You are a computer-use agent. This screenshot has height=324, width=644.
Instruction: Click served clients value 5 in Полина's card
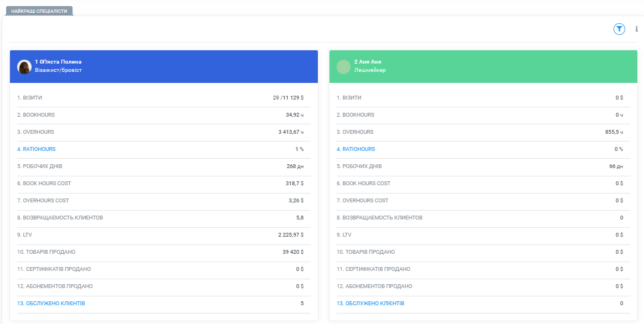pos(302,304)
